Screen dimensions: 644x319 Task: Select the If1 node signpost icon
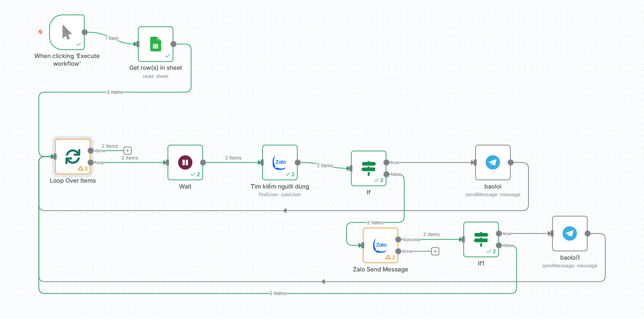[x=481, y=239]
